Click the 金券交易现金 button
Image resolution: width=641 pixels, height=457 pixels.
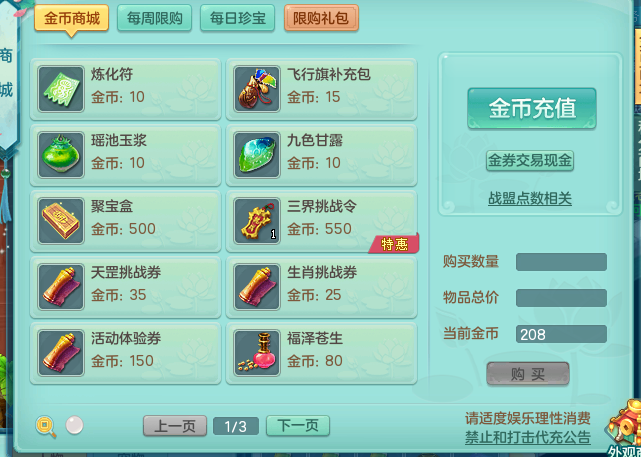pos(530,161)
